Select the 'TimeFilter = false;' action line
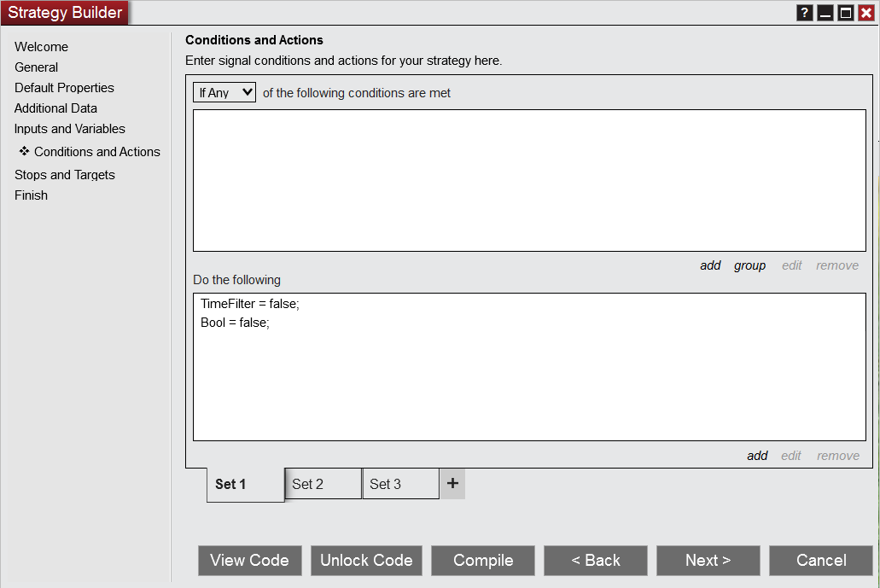The width and height of the screenshot is (880, 588). tap(250, 304)
